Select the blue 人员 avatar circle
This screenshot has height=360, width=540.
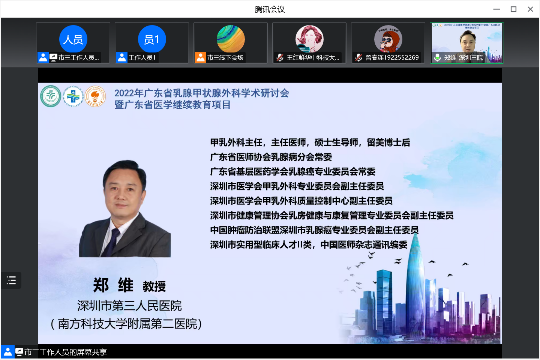pyautogui.click(x=73, y=39)
